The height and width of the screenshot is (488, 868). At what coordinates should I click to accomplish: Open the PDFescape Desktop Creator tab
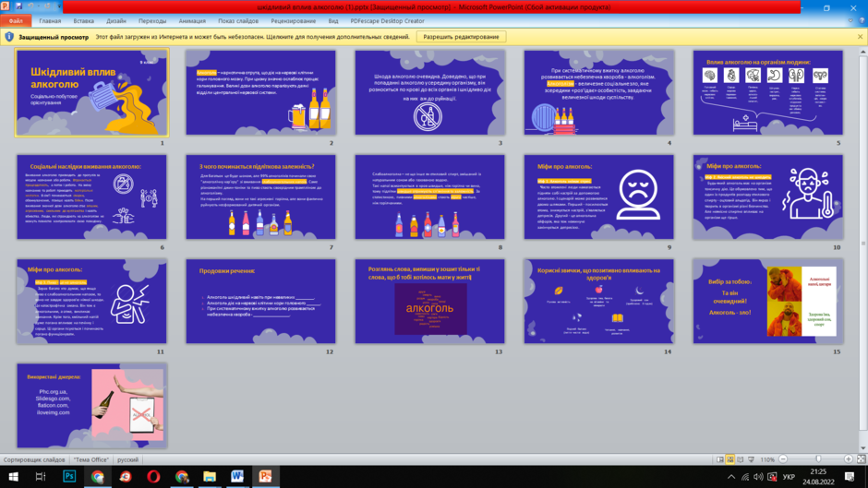click(388, 21)
